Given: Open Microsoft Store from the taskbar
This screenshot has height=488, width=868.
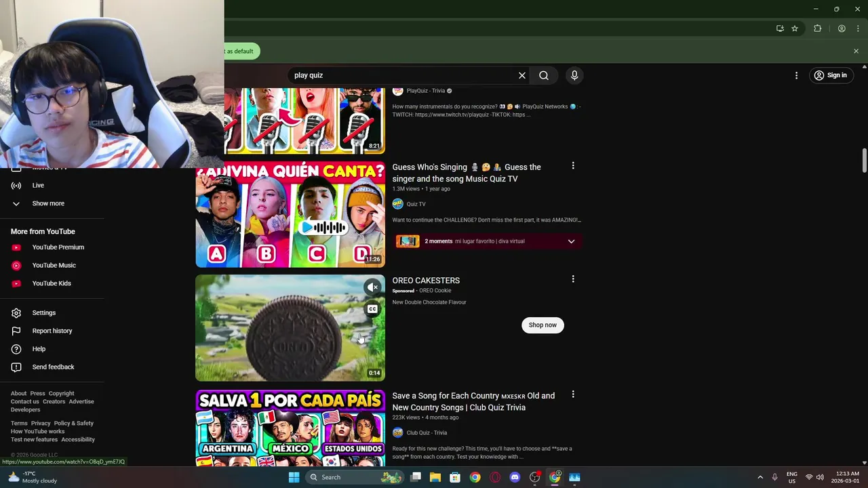Looking at the screenshot, I should click(x=455, y=477).
